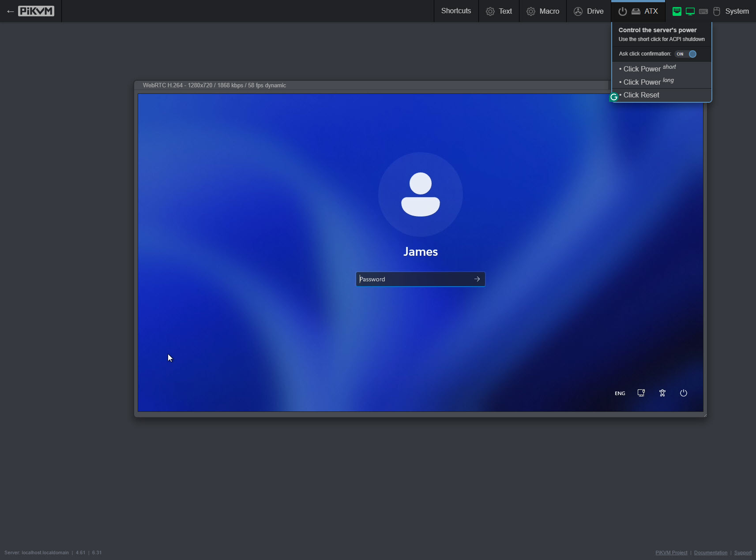The height and width of the screenshot is (560, 756).
Task: Click the Click Reset option
Action: [641, 95]
